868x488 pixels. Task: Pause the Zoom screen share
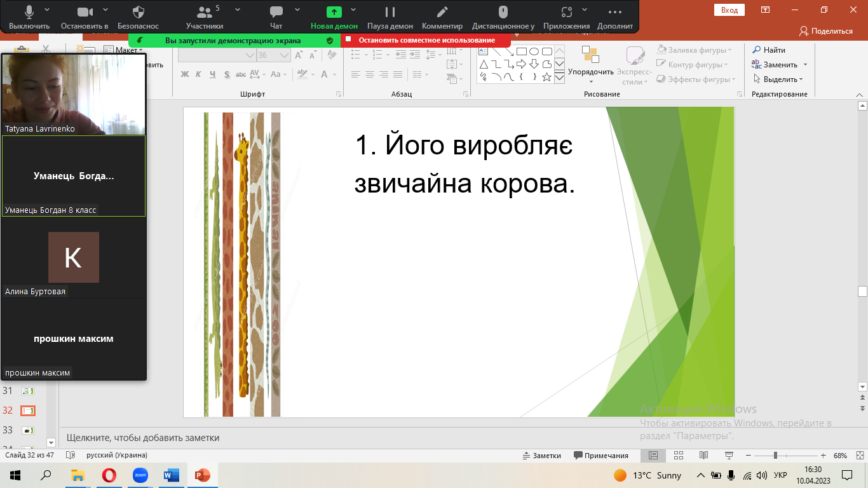coord(390,17)
